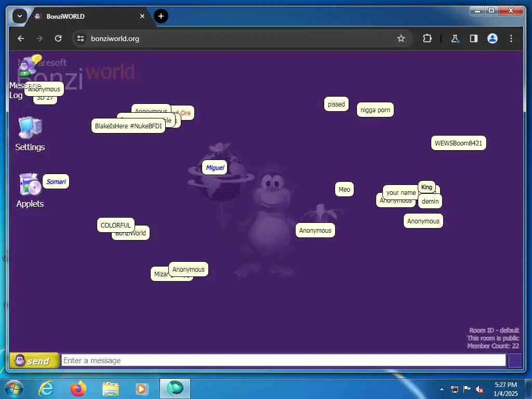Select the 'Miguel' name tag

point(215,167)
